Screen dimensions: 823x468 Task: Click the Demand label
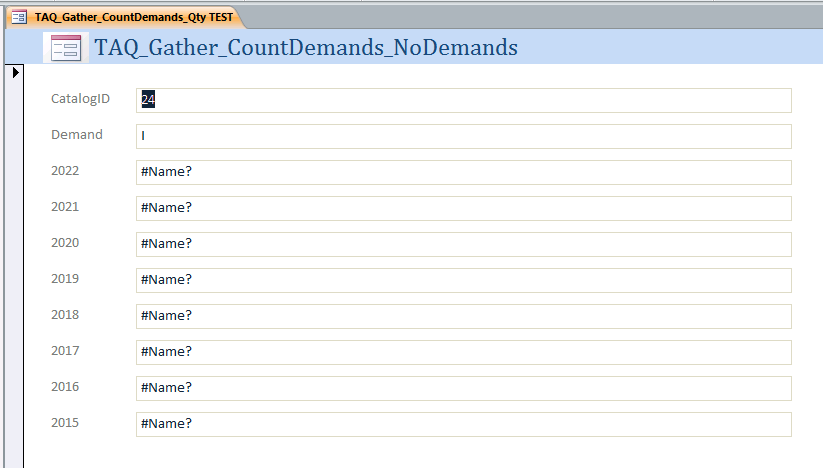77,135
